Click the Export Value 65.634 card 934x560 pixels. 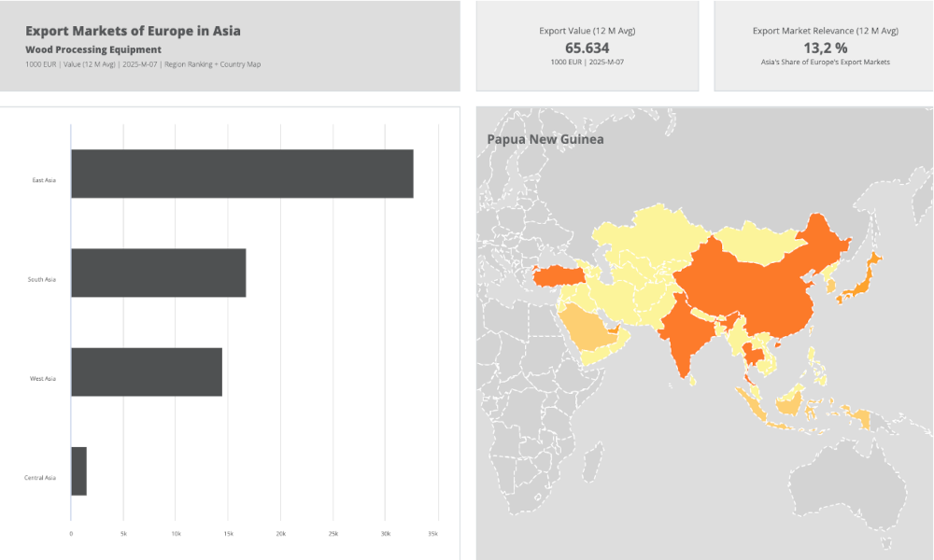coord(587,46)
